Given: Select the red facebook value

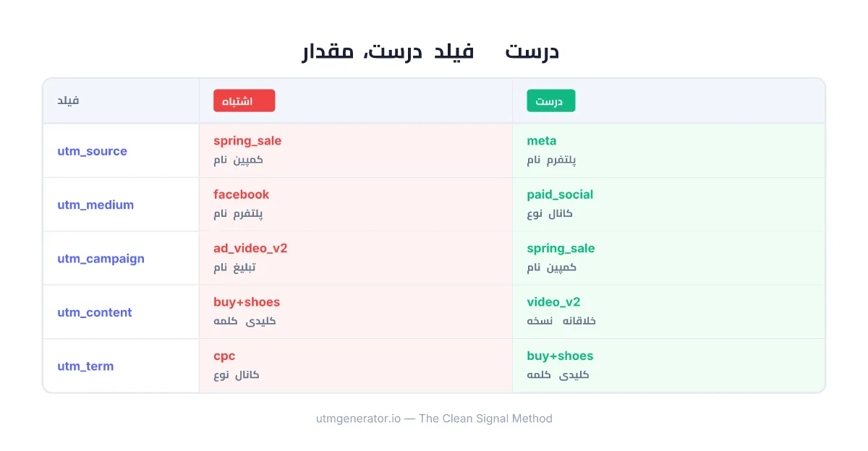Looking at the screenshot, I should point(241,194).
